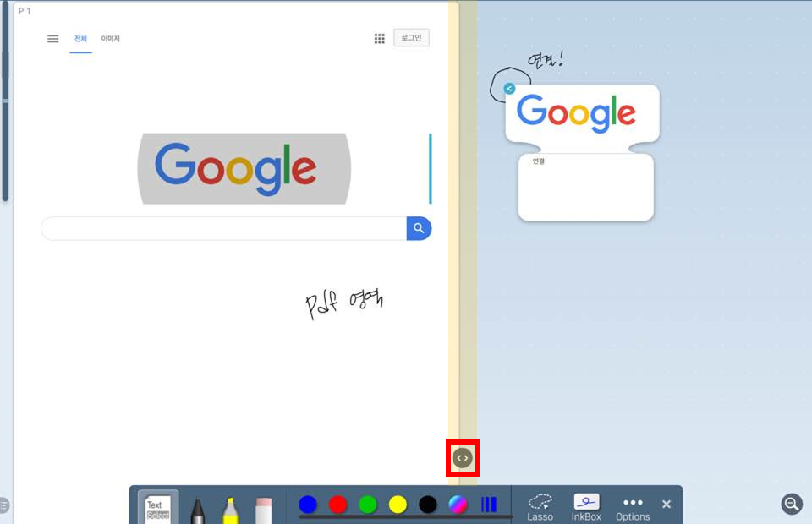
Task: Click the highlighted Google logo in PDF
Action: pos(244,169)
